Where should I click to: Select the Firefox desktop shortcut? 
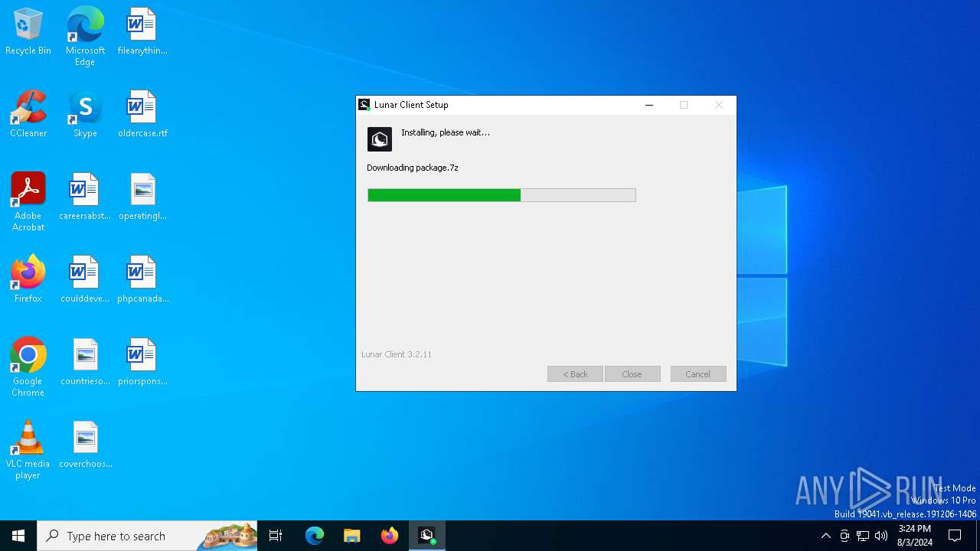coord(28,280)
